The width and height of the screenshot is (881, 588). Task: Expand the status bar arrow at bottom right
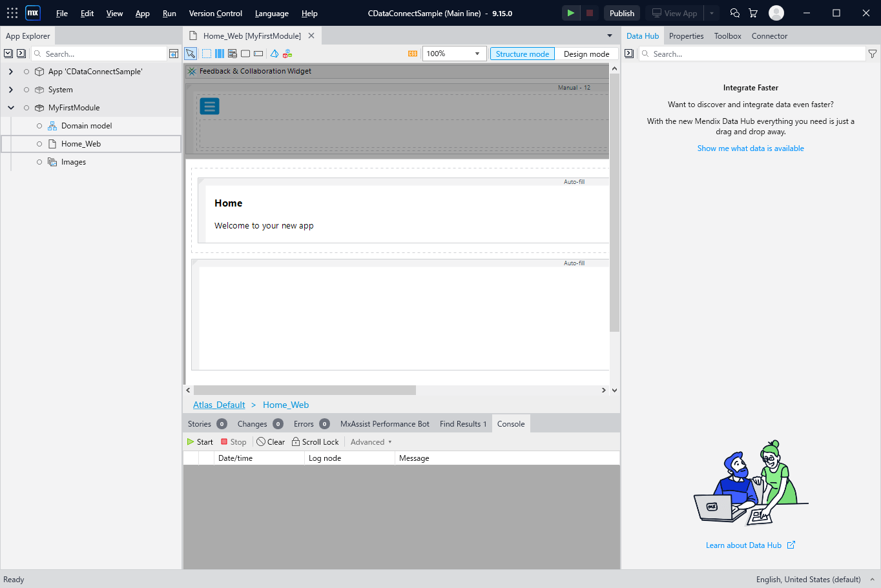pyautogui.click(x=872, y=580)
